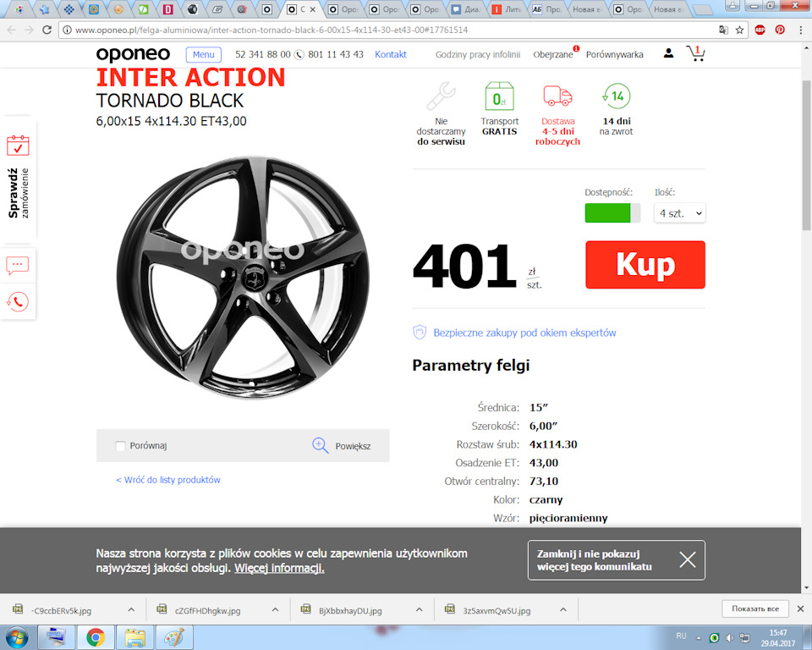Click Godziny pracy infolinii link
Screen dimensions: 812x650
click(x=477, y=54)
